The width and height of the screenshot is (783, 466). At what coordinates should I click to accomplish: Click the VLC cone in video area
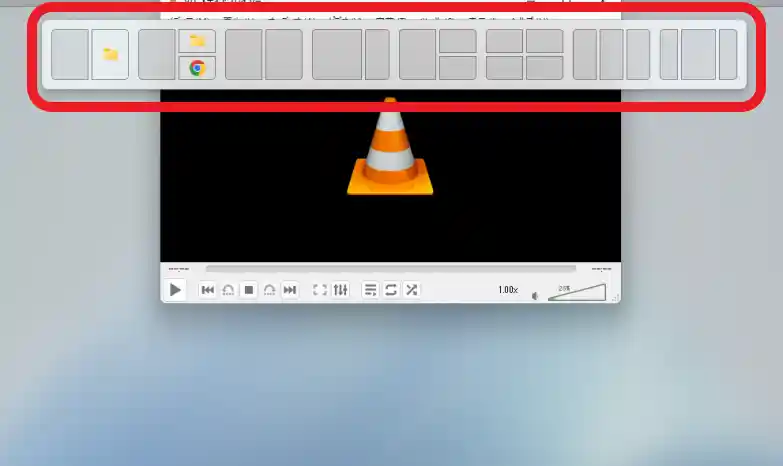(x=390, y=146)
